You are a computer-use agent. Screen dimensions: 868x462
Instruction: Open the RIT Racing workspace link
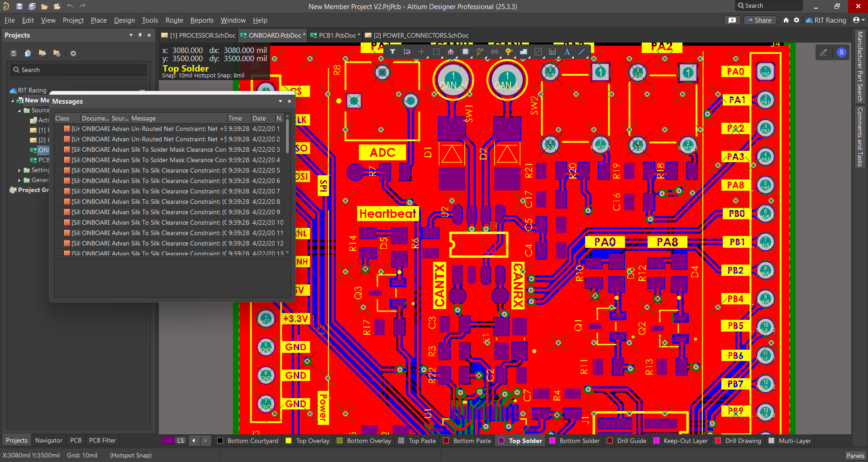click(826, 20)
